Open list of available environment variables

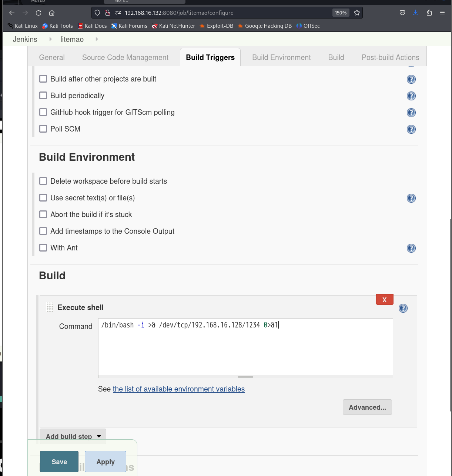tap(179, 389)
